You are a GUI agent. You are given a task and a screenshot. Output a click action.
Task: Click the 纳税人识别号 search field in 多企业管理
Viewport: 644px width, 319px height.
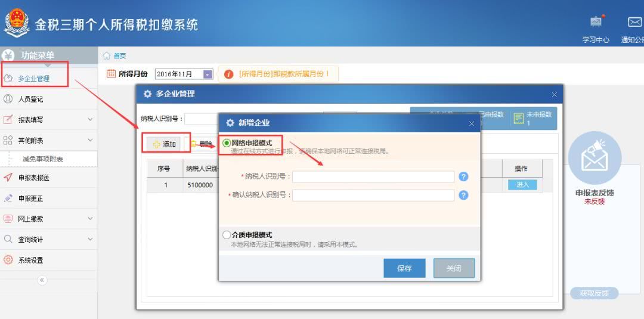202,119
